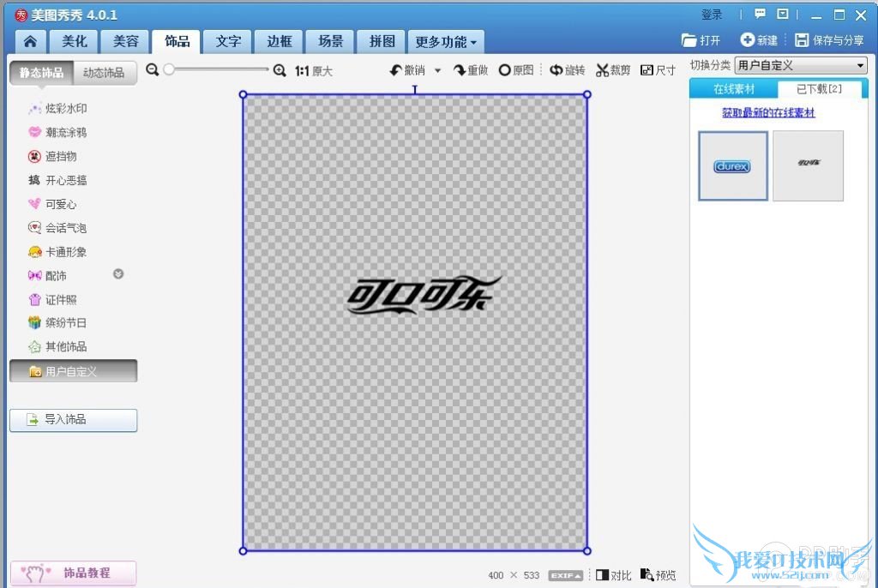878x588 pixels.
Task: Open the 在线素材 tab
Action: click(734, 89)
